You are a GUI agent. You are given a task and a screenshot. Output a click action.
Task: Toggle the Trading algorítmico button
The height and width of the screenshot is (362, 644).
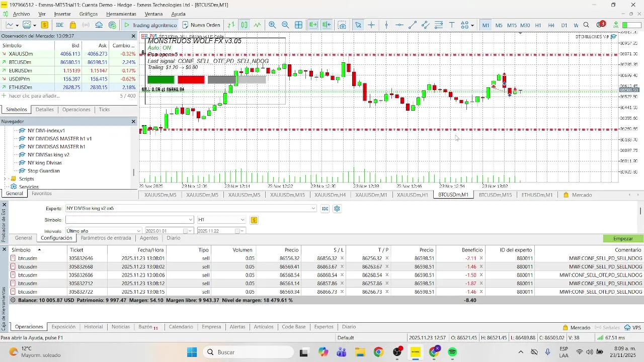tap(150, 25)
